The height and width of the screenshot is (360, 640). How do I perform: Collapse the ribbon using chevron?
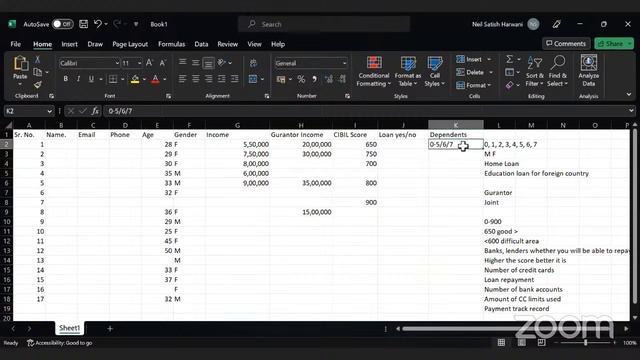point(629,95)
